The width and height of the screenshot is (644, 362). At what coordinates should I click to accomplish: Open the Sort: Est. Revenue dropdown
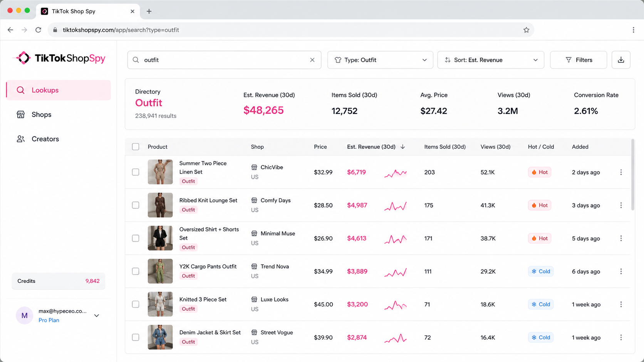(x=491, y=60)
